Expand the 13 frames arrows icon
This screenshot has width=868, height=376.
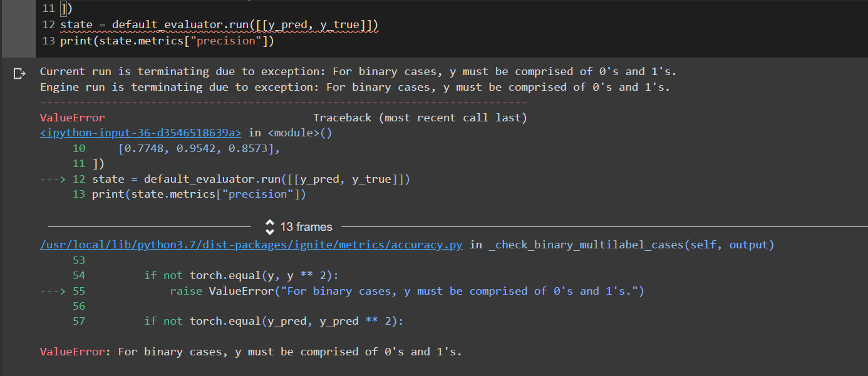pos(270,226)
